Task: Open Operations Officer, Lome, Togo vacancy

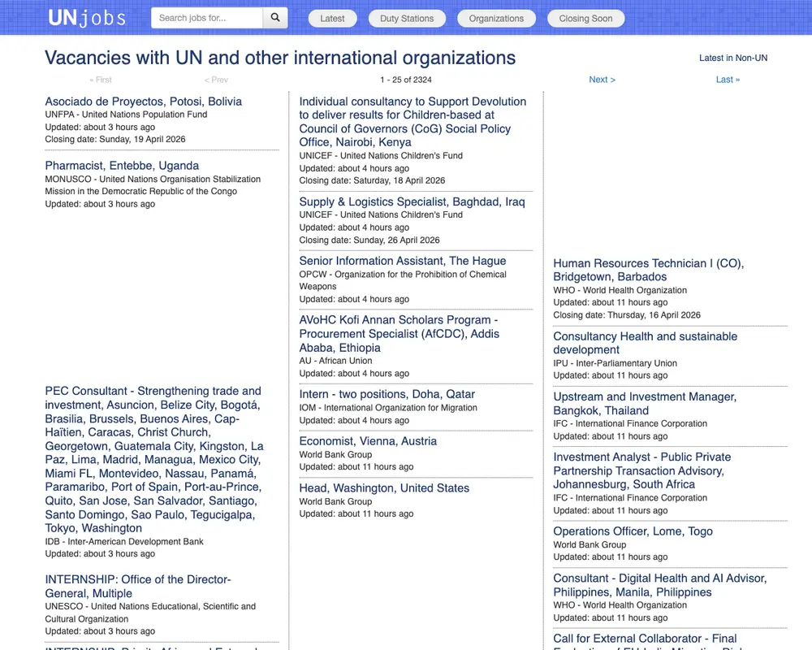Action: point(633,531)
